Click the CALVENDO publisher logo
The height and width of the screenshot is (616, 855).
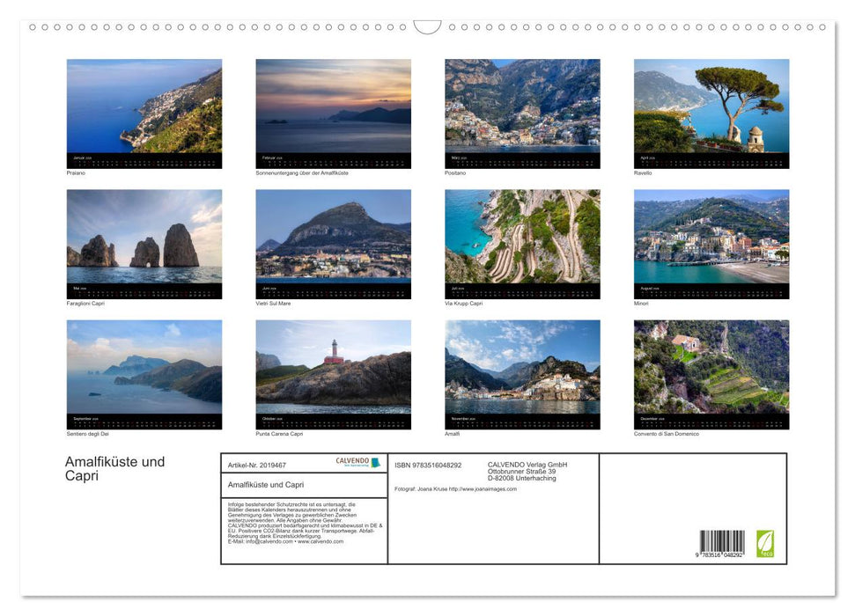coord(350,461)
